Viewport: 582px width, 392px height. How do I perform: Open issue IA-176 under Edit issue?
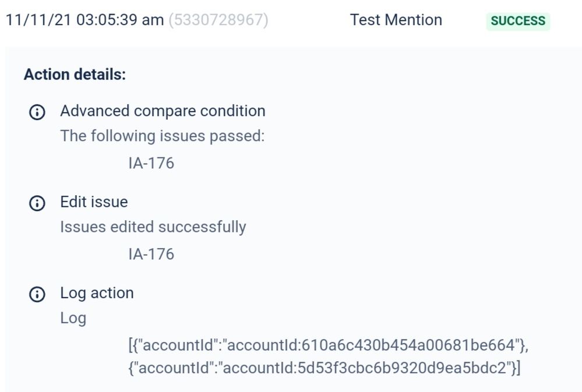pos(151,255)
